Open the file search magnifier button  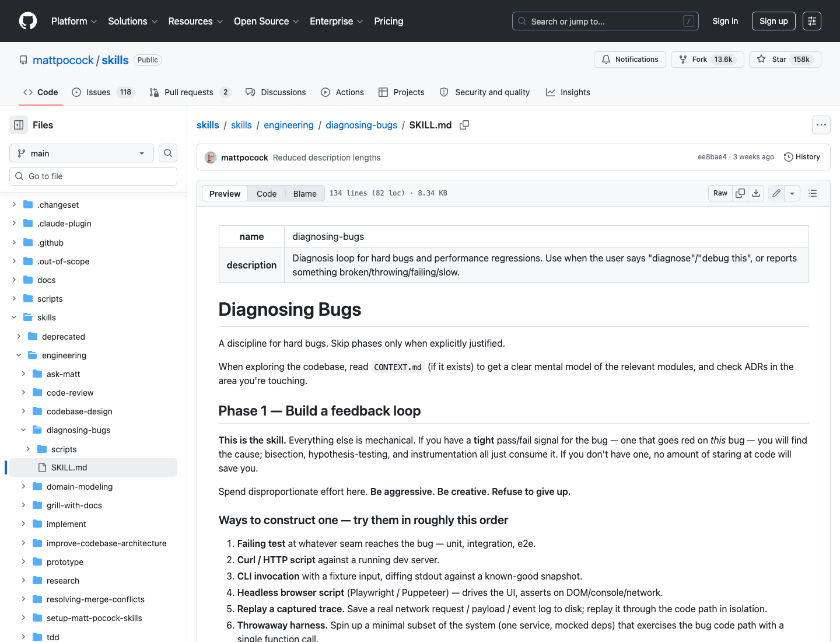point(168,153)
